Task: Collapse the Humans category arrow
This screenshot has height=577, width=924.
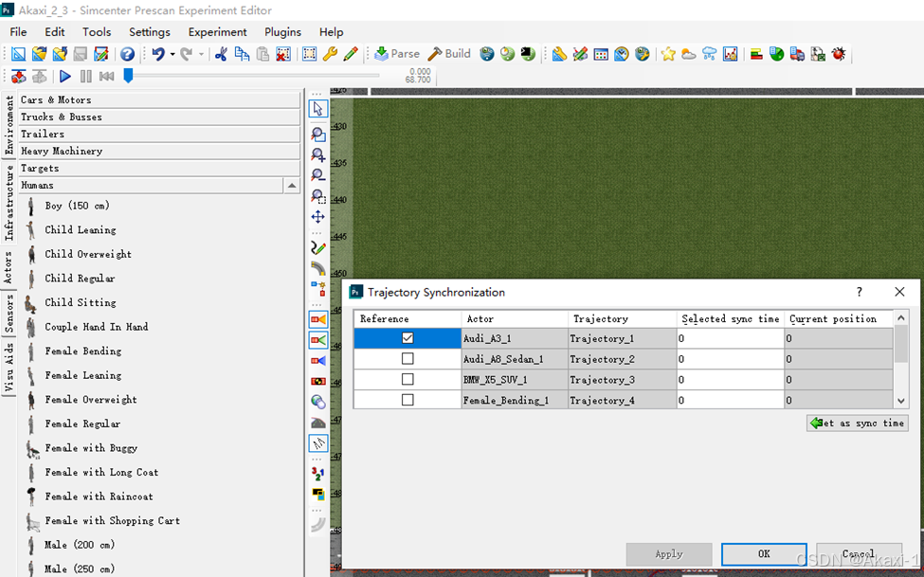Action: pos(292,185)
